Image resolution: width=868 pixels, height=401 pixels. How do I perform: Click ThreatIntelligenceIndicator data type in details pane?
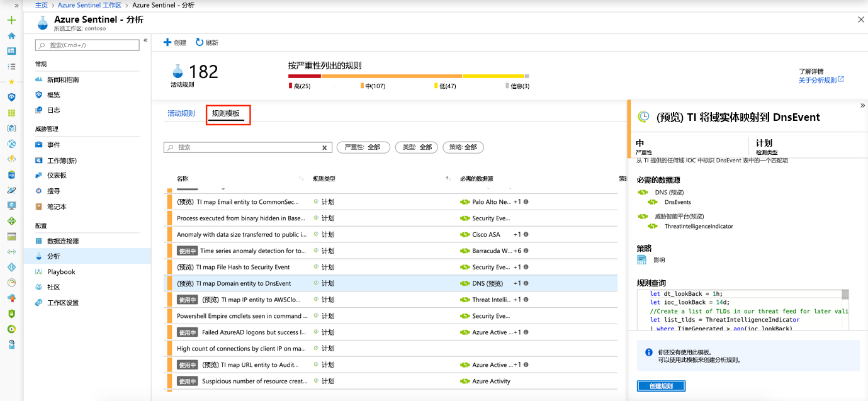(699, 226)
